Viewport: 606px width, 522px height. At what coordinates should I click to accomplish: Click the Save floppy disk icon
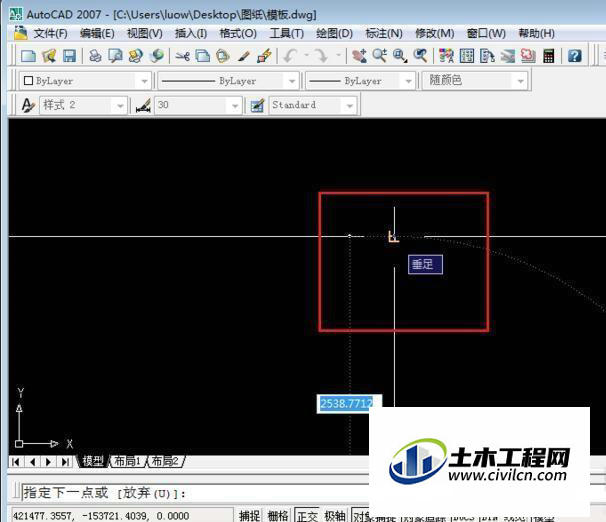[69, 56]
